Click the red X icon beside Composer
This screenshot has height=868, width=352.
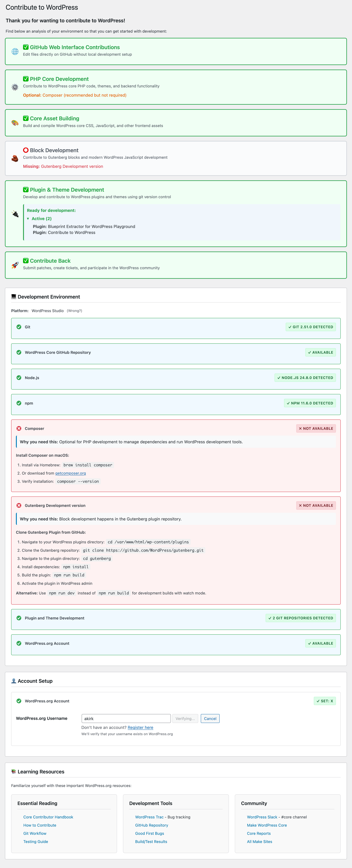pyautogui.click(x=19, y=429)
